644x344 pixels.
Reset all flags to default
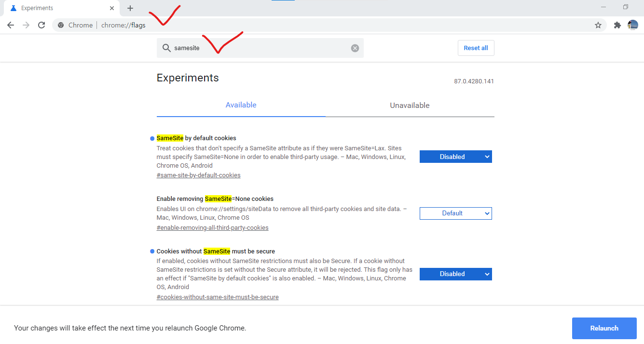[x=476, y=48]
